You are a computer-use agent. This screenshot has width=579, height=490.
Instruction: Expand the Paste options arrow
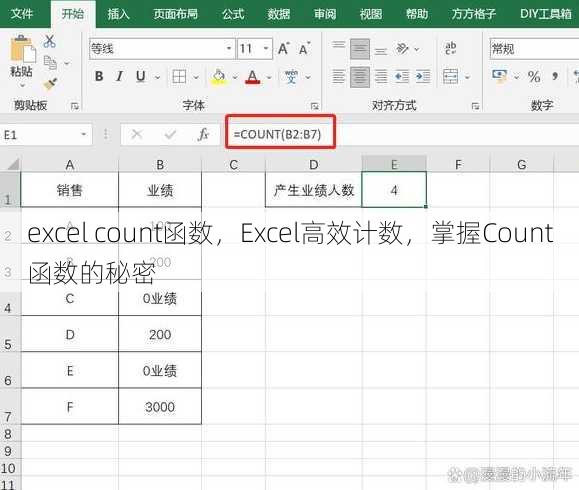23,85
